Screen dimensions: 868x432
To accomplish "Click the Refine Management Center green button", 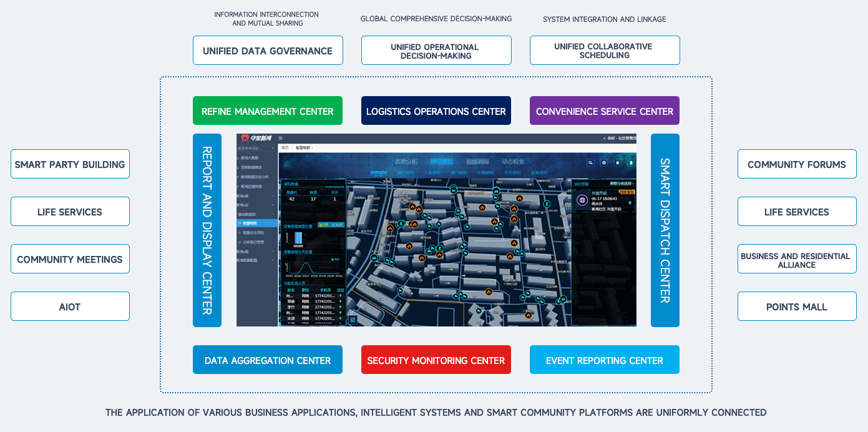I will click(267, 111).
